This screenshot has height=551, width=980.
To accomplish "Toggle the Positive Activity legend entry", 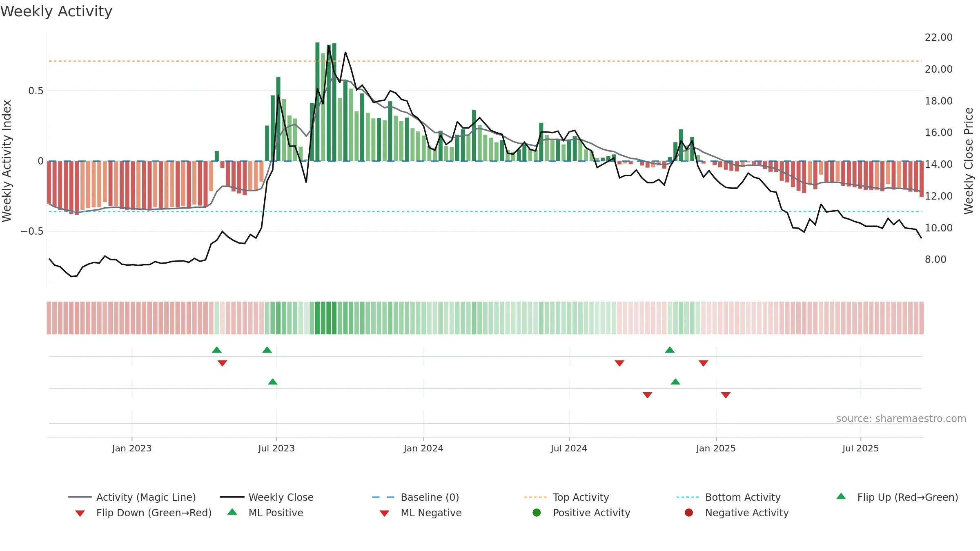I will (x=581, y=513).
